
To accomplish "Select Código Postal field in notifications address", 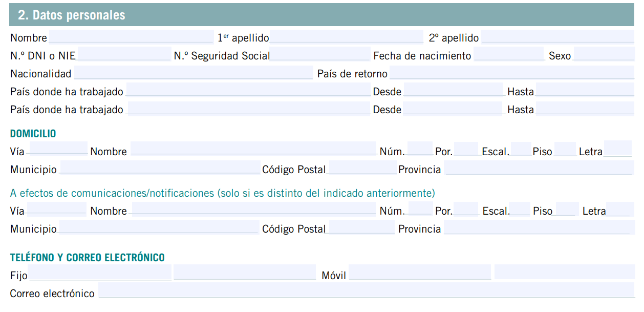I will coord(362,227).
